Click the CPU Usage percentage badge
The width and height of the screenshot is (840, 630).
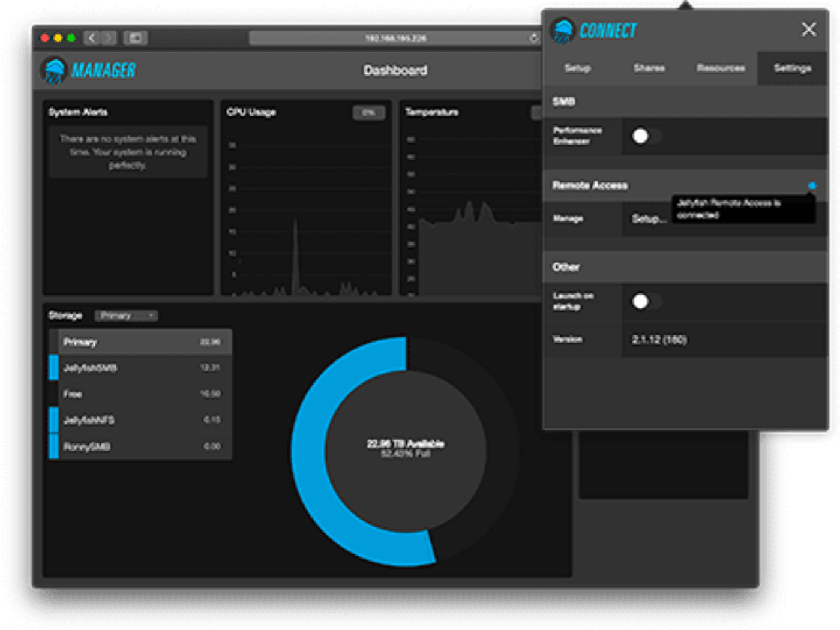(x=368, y=113)
